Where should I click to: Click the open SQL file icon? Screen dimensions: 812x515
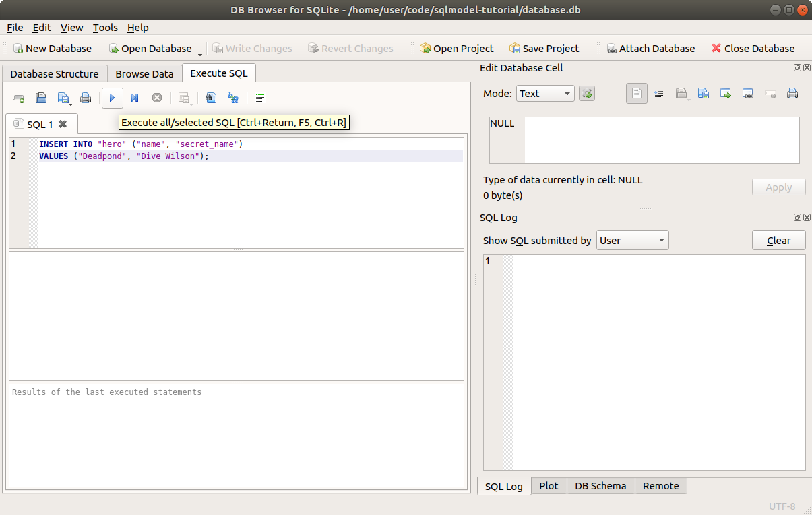coord(41,98)
